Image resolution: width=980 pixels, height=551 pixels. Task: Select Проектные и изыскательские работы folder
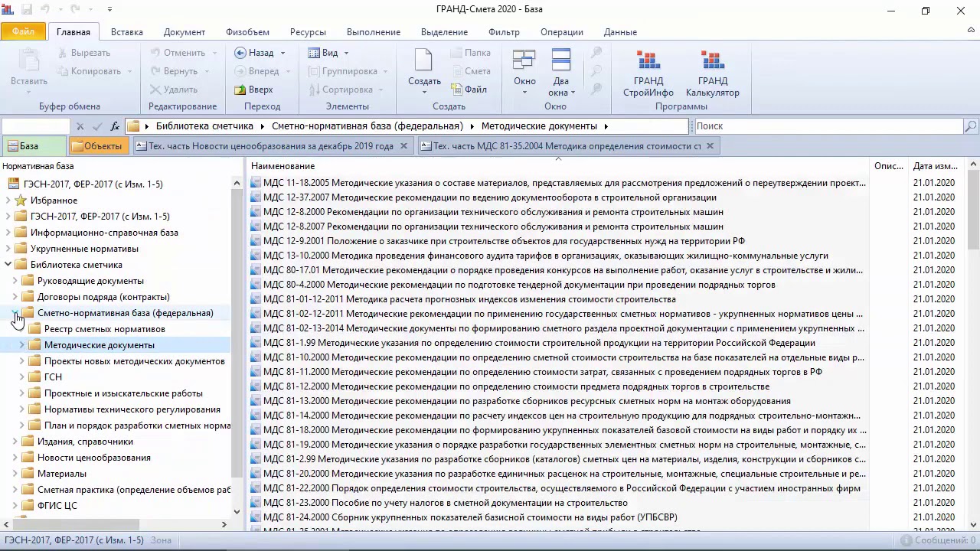pos(123,393)
